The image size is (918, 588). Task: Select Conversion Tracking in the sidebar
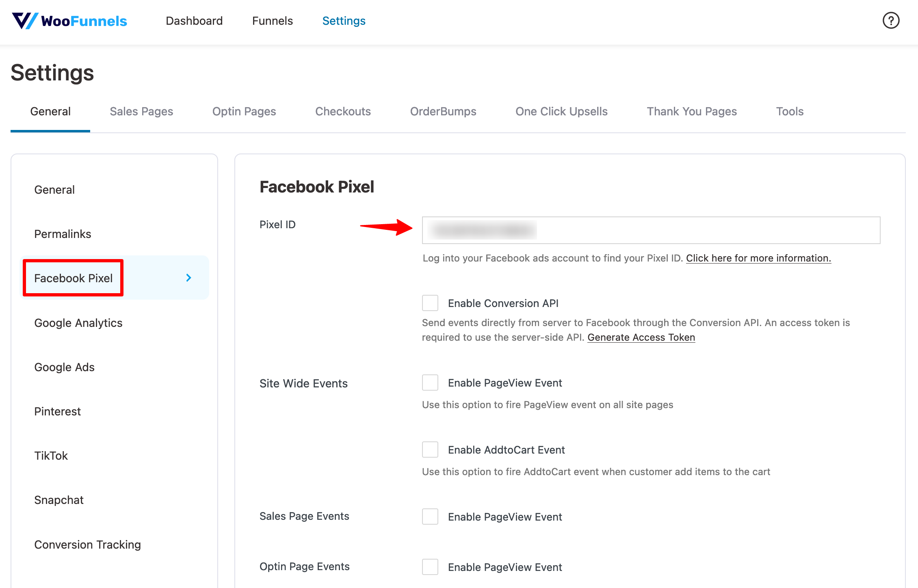pos(87,544)
